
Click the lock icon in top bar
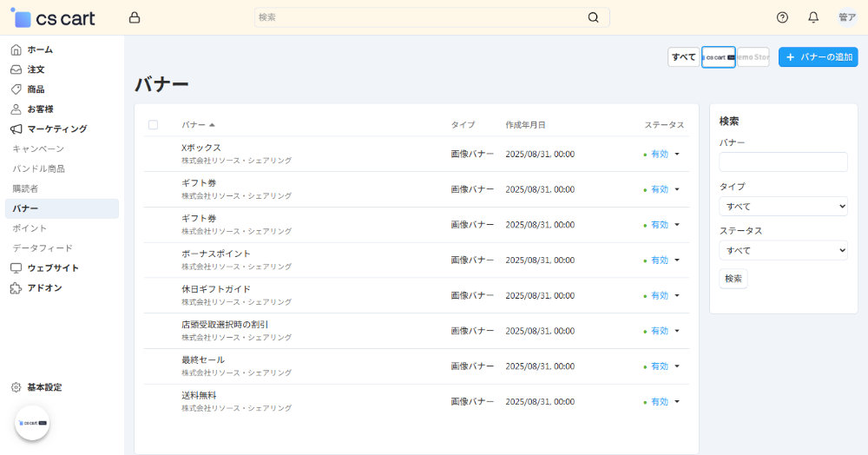134,17
